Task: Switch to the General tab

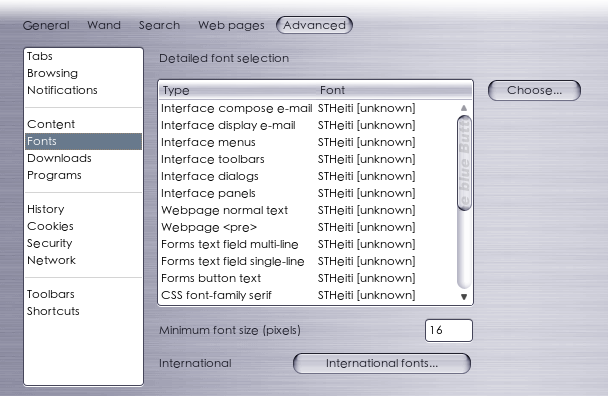Action: [x=46, y=26]
